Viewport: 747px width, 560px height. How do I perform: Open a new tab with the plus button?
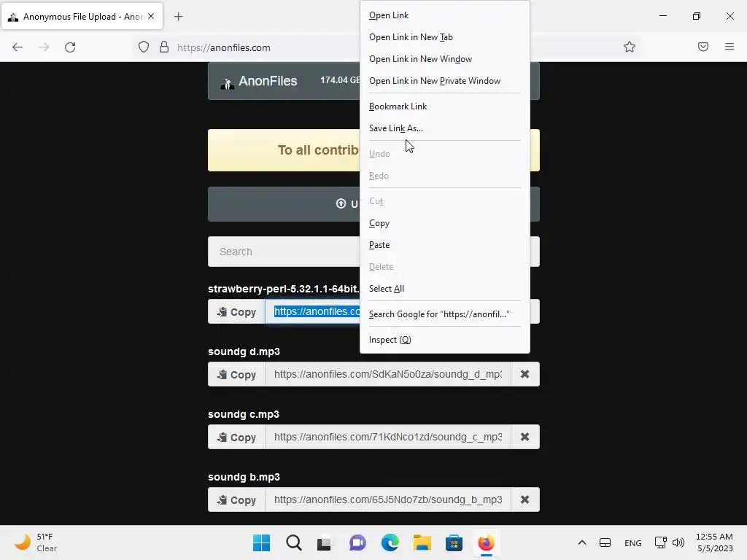(x=178, y=17)
